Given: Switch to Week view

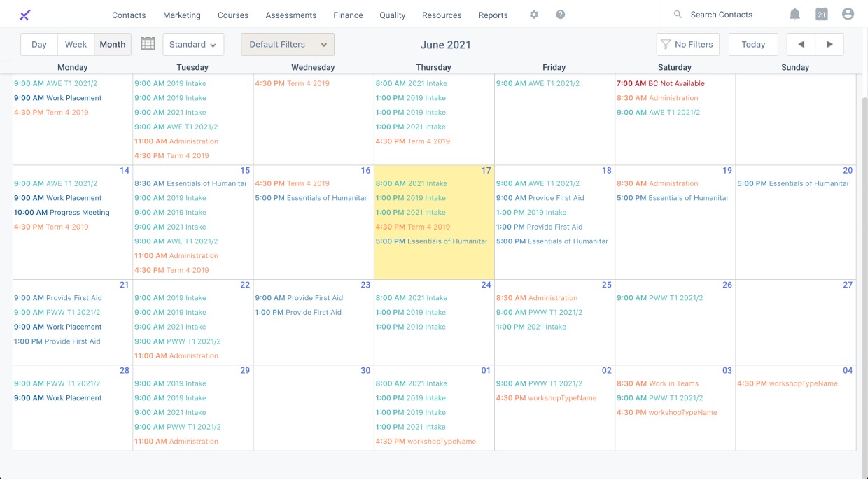Looking at the screenshot, I should [76, 44].
